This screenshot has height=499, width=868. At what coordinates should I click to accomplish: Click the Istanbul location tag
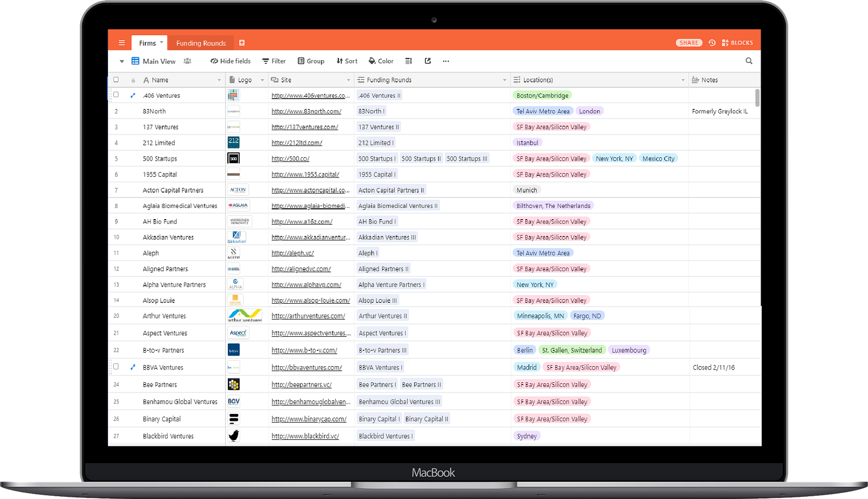tap(527, 143)
